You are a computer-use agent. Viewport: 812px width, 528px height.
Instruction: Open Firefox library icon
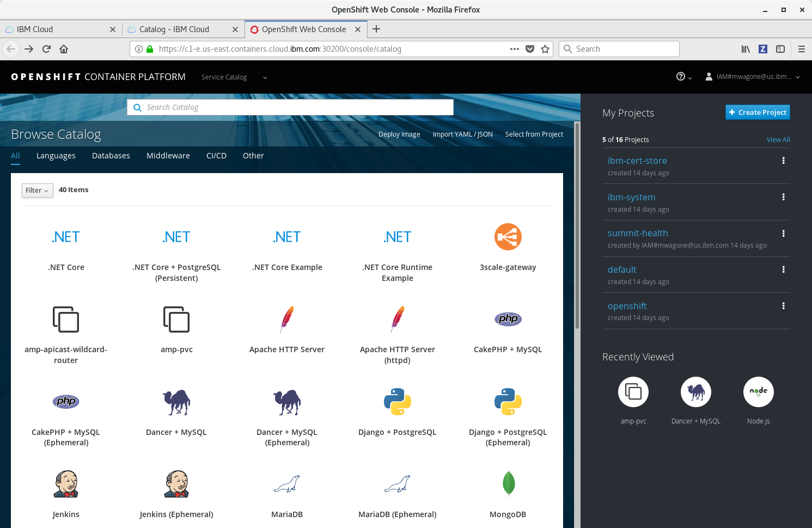pos(746,49)
